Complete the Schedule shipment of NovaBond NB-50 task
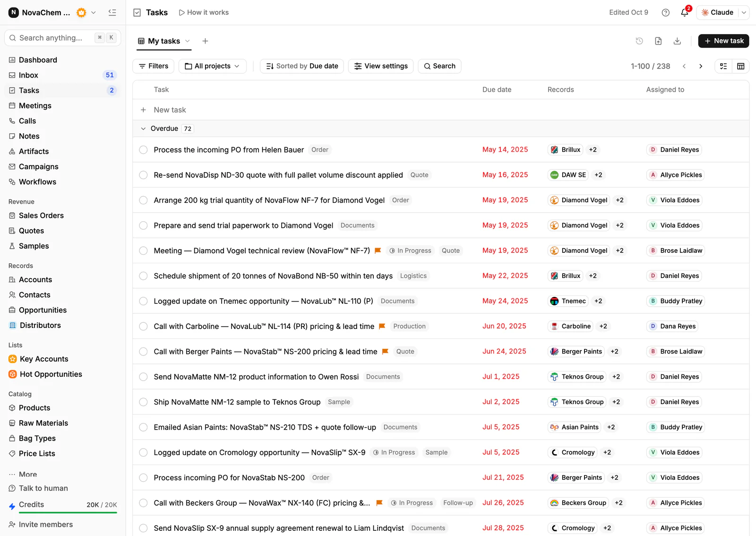 point(143,276)
